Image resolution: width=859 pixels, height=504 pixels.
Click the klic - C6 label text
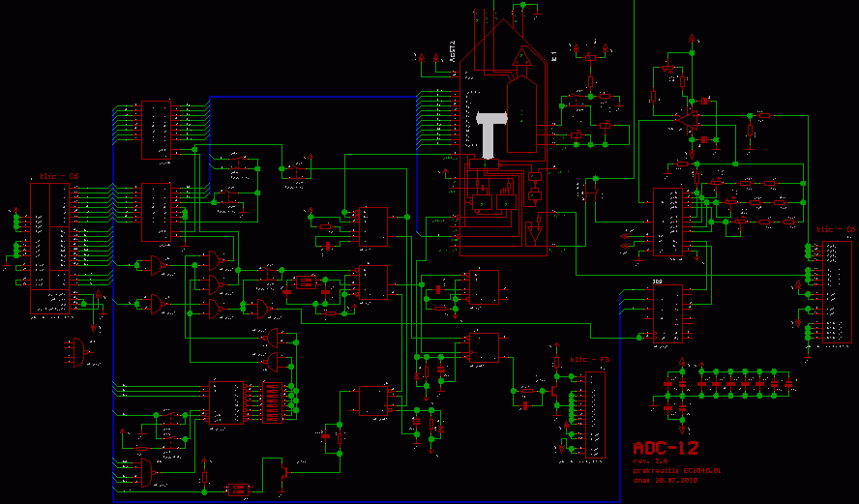[x=58, y=177]
